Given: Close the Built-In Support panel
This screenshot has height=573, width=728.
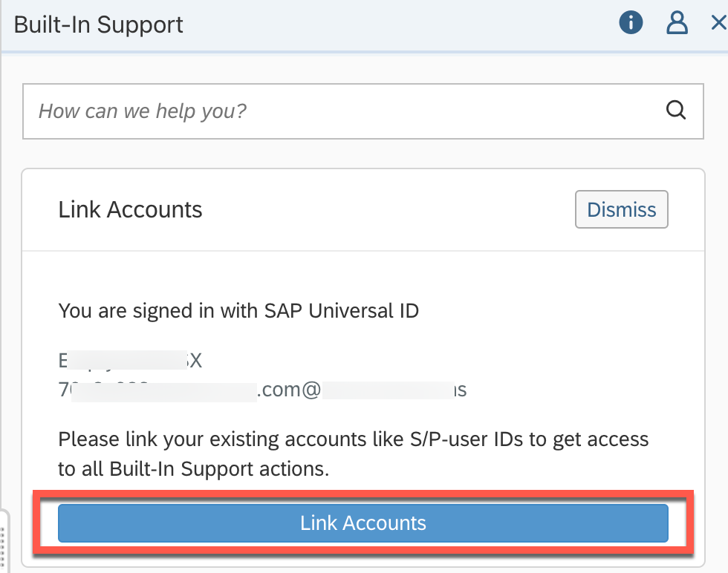Looking at the screenshot, I should point(719,23).
